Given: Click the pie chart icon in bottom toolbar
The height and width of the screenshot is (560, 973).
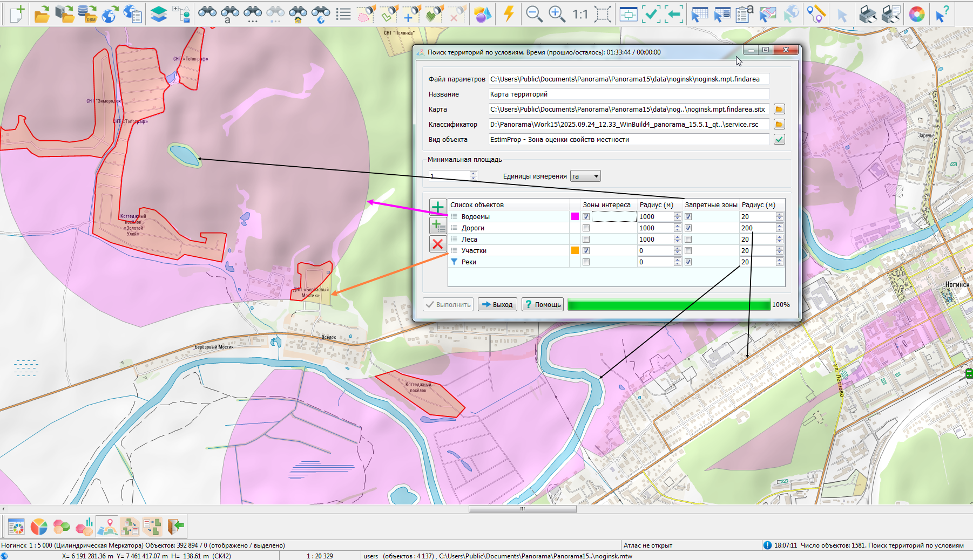Looking at the screenshot, I should pos(39,527).
